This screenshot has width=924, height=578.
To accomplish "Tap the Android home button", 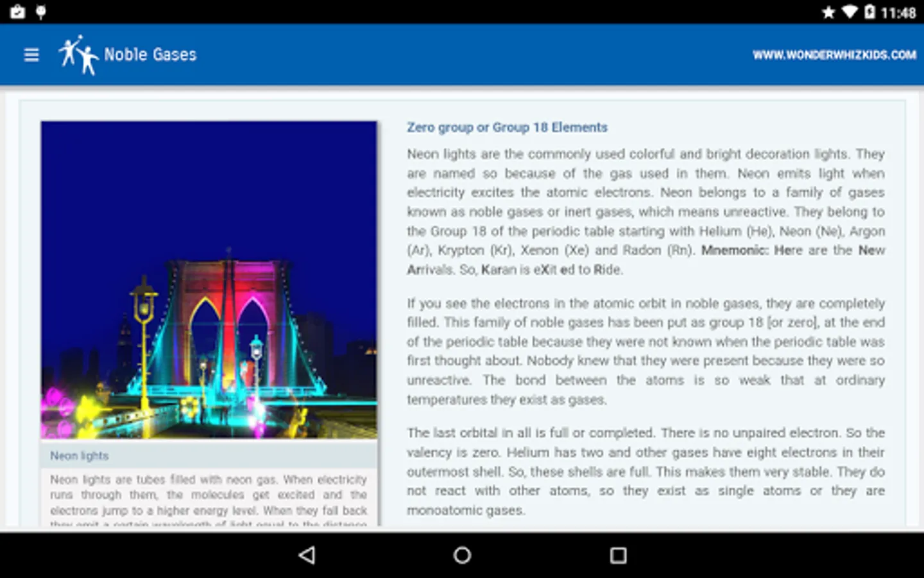I will (x=462, y=555).
